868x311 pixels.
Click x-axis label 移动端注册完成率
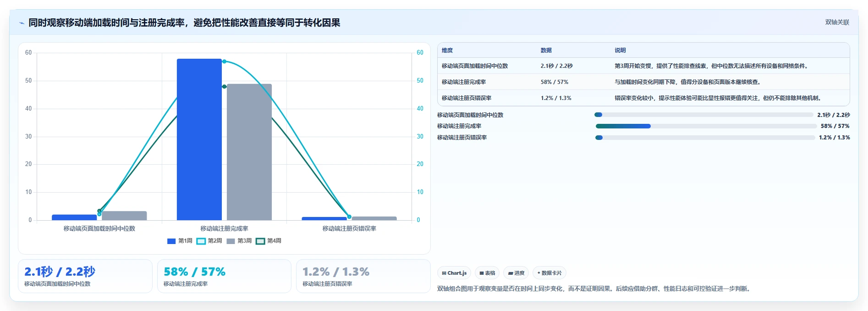[x=224, y=228]
